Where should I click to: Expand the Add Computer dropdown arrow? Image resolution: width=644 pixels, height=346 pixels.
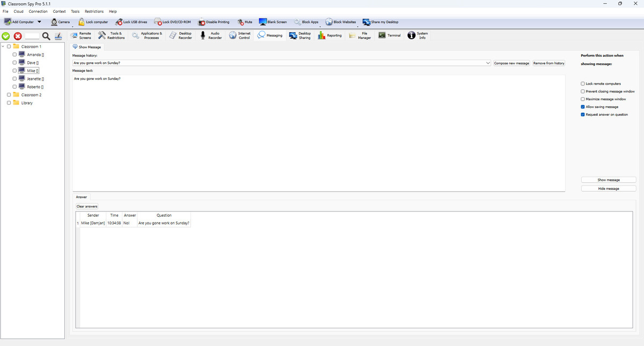pos(40,22)
